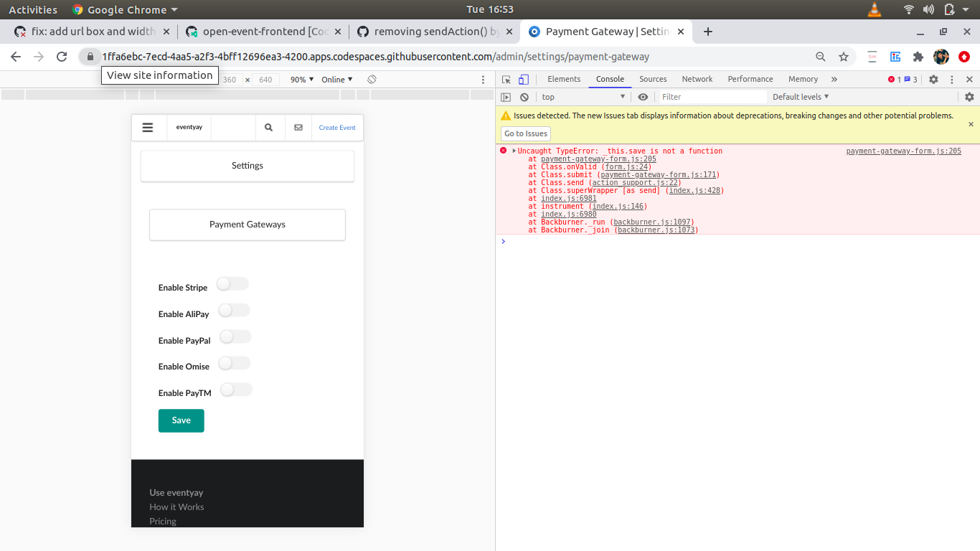The width and height of the screenshot is (980, 551).
Task: Clear the console using the clear icon
Action: coord(524,96)
